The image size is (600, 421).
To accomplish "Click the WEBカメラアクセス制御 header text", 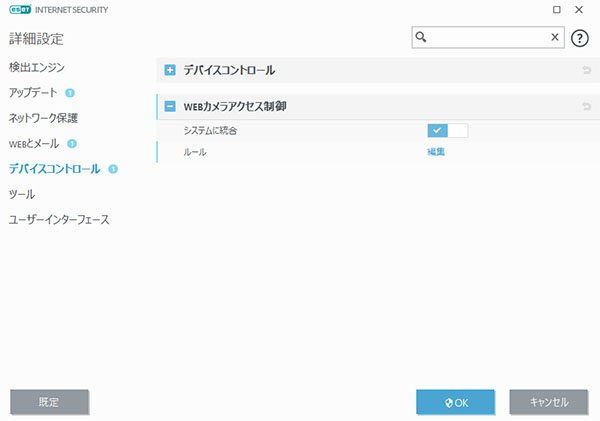I will click(235, 106).
